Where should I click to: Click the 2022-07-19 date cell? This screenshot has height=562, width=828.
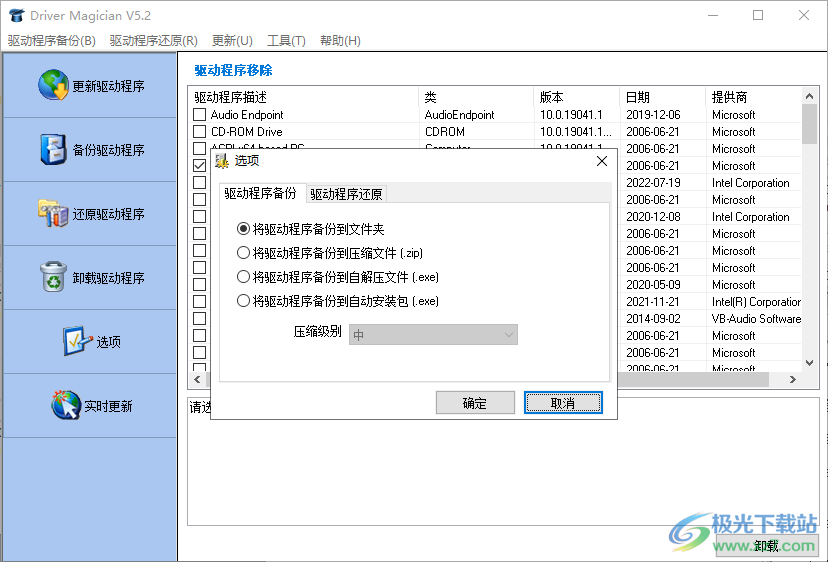pyautogui.click(x=653, y=183)
